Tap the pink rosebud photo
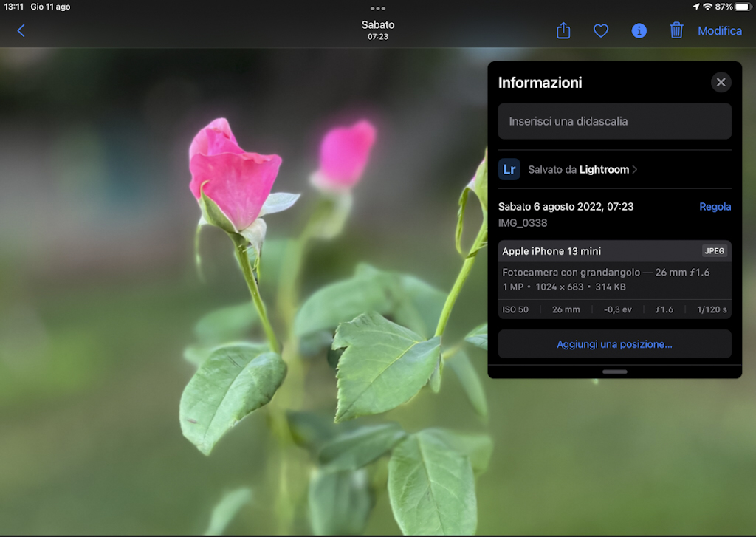Screen dimensions: 756x537 point(235,177)
